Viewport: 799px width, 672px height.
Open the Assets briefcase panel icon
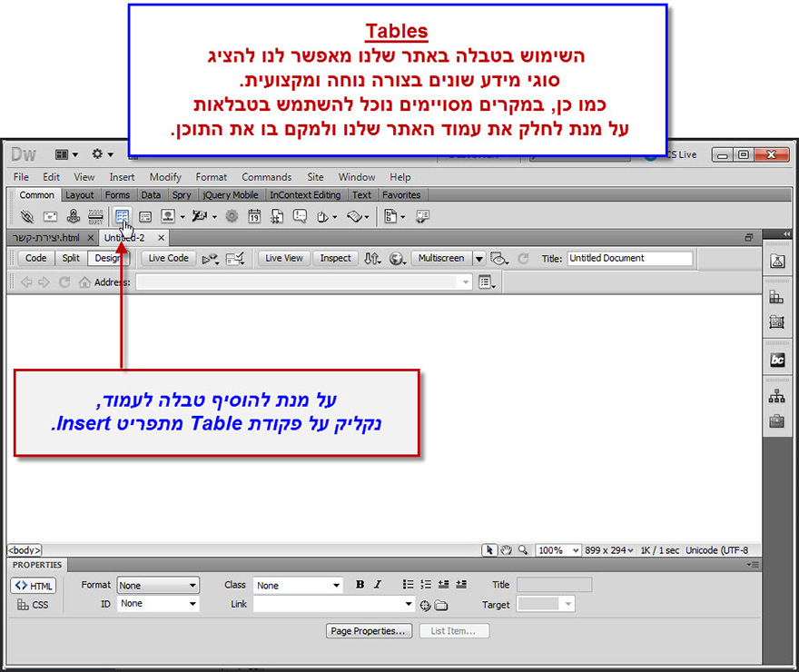tap(777, 421)
